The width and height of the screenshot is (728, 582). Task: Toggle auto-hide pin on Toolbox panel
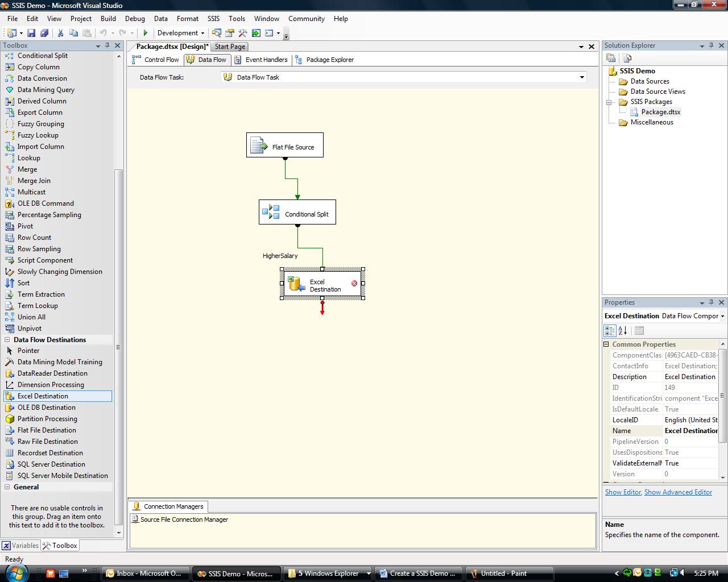(107, 45)
